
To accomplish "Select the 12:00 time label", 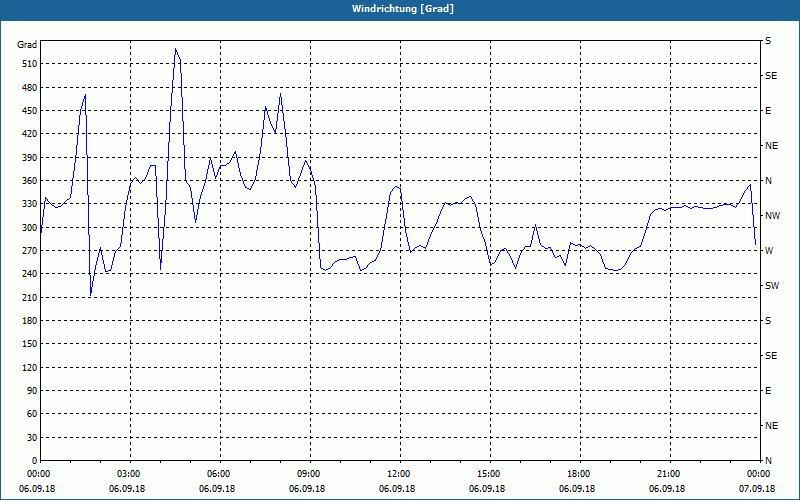I will 398,474.
